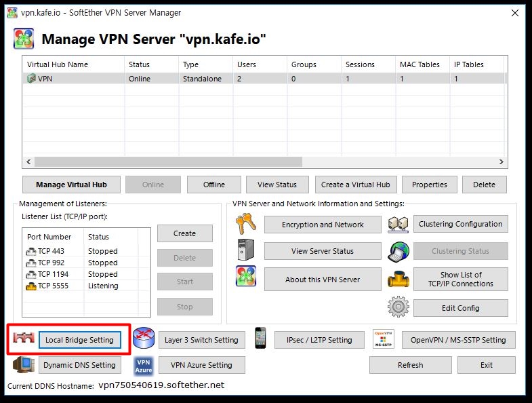Screen dimensions: 532x403
Task: Open Edit Config
Action: tap(461, 308)
